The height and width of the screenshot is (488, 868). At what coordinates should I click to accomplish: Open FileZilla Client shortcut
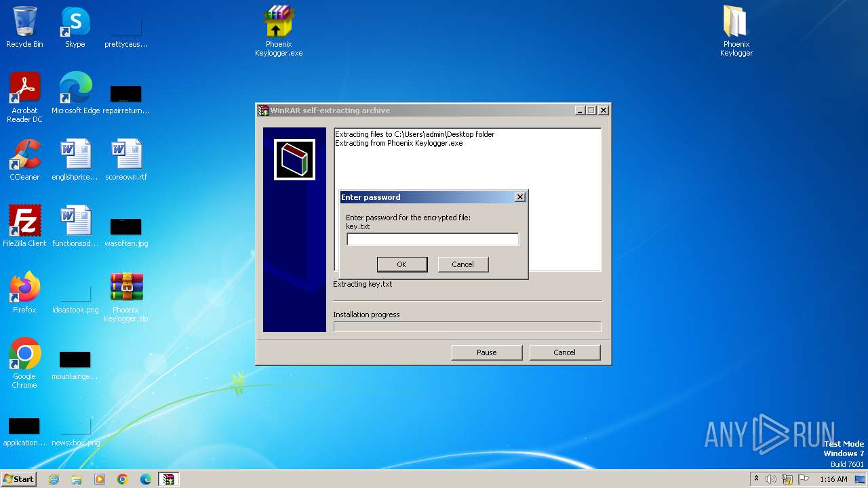pyautogui.click(x=24, y=226)
